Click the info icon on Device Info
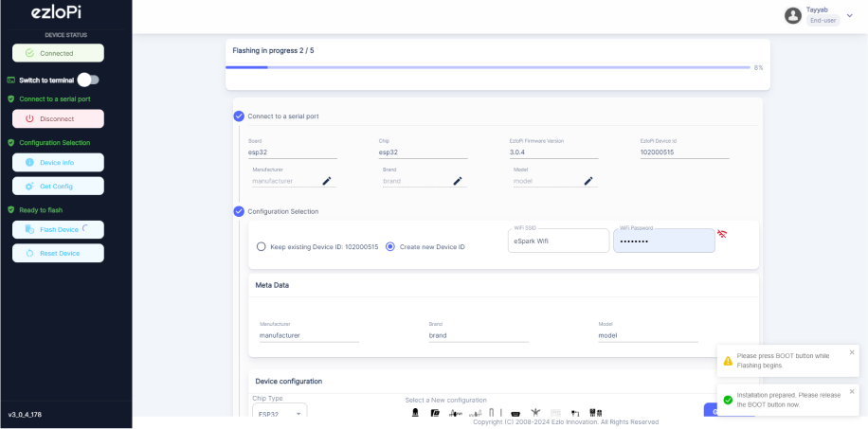868x429 pixels. [x=30, y=163]
